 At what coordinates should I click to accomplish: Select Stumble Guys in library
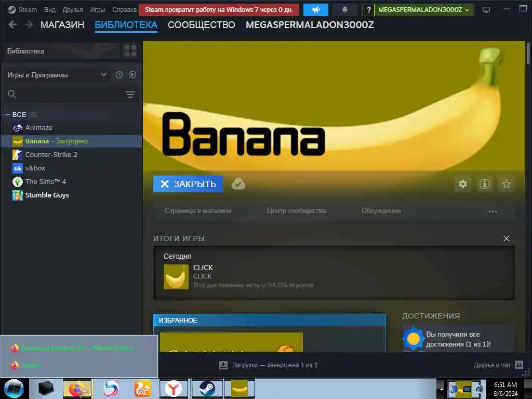(72, 195)
